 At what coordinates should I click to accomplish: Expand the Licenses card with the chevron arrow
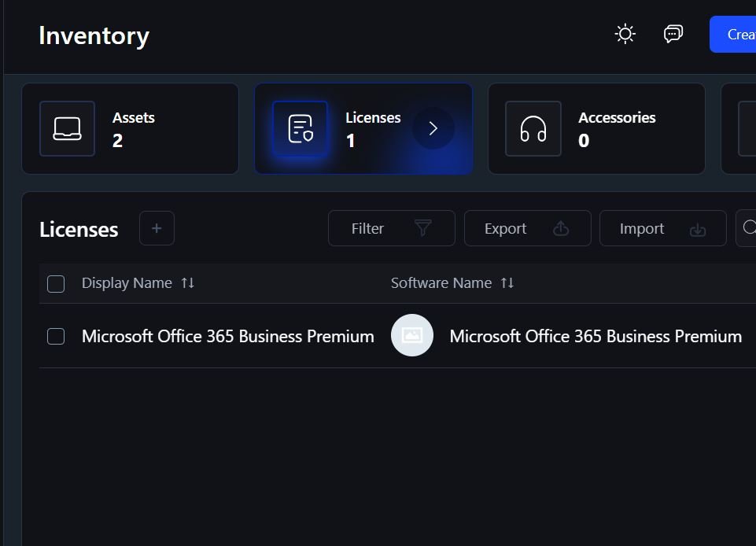(433, 127)
